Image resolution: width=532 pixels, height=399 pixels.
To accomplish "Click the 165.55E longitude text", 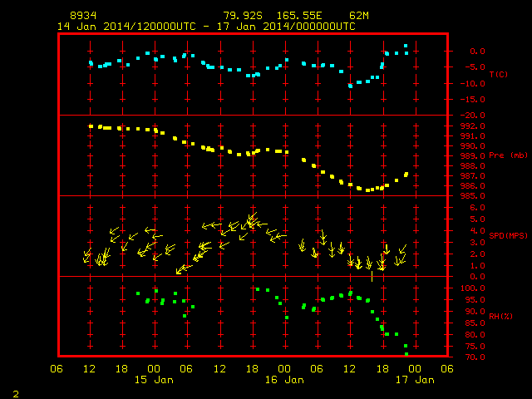I will [x=299, y=16].
